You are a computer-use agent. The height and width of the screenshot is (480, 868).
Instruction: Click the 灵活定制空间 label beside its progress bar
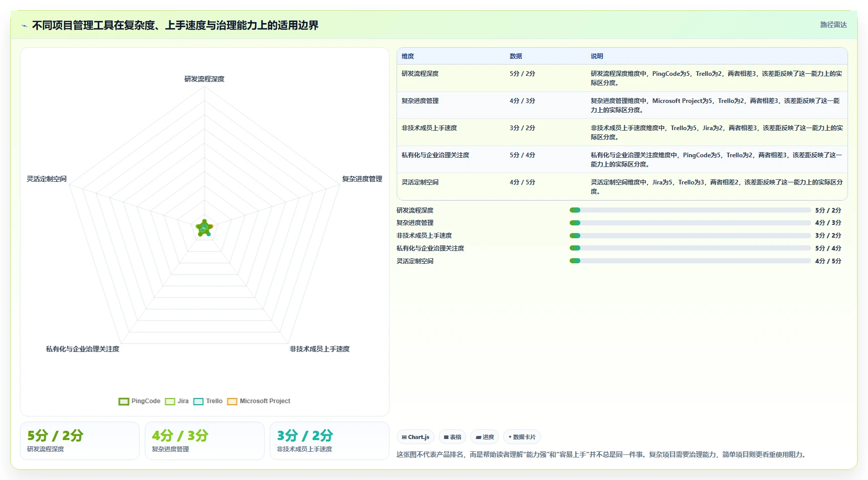(x=415, y=261)
